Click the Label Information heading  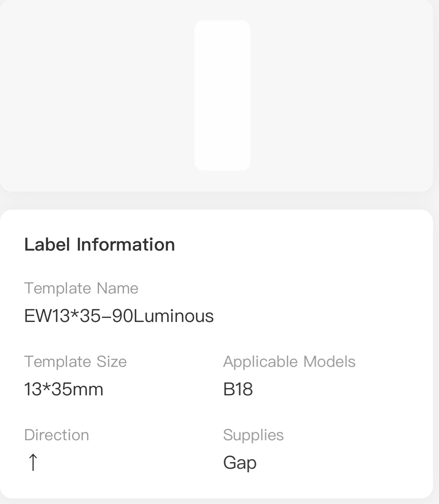[x=100, y=245]
